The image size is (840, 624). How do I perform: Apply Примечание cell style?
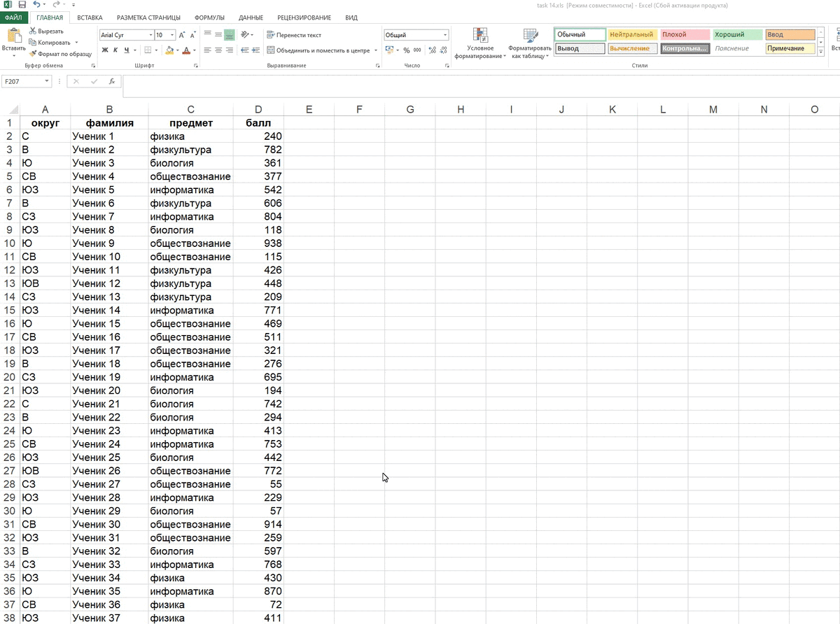pos(790,48)
